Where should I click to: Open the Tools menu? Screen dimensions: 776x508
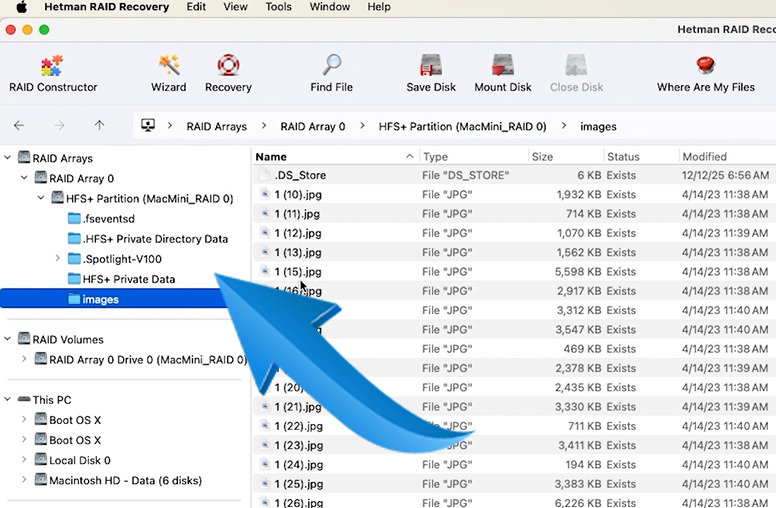(x=278, y=7)
